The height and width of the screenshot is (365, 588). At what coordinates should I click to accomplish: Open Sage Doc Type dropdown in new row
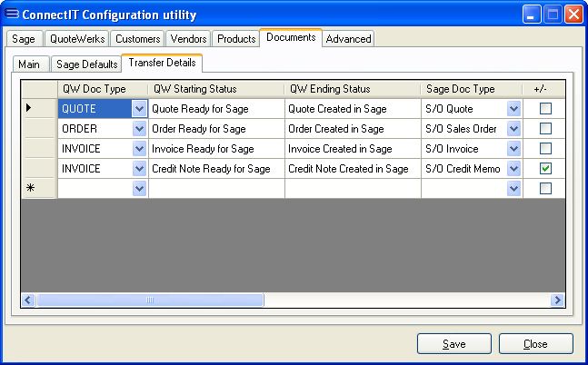[x=513, y=188]
